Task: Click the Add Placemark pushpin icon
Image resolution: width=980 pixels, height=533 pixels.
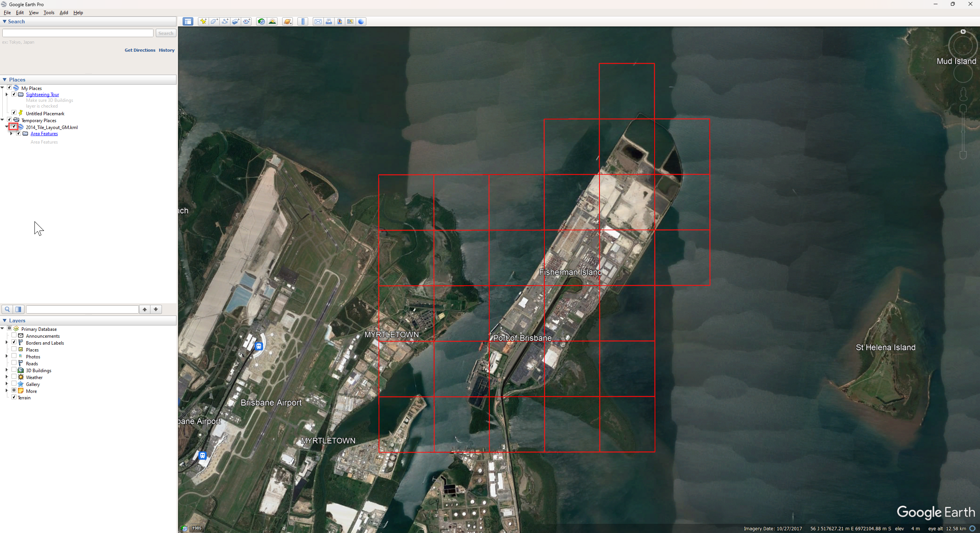Action: (x=203, y=21)
